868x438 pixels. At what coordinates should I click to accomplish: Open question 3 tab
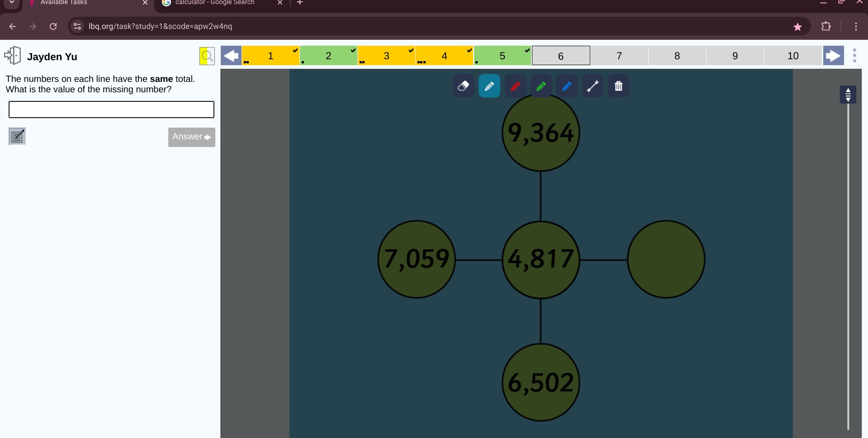(x=386, y=56)
